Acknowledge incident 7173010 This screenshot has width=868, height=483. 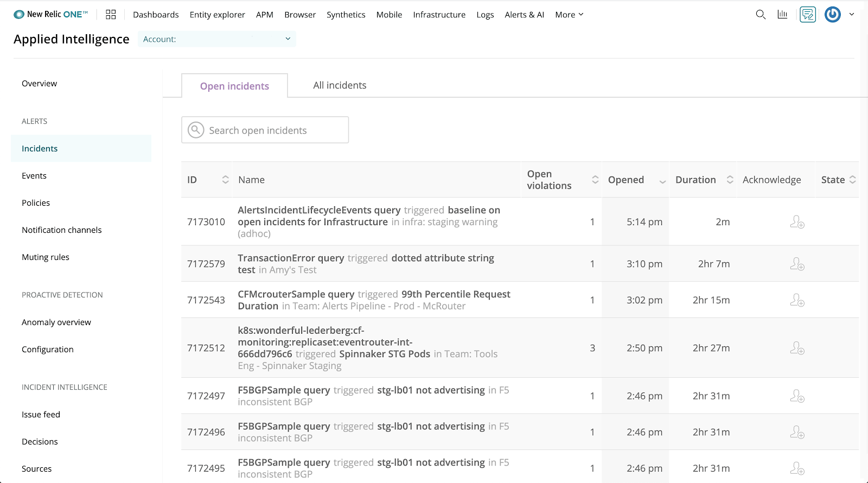[x=797, y=222]
